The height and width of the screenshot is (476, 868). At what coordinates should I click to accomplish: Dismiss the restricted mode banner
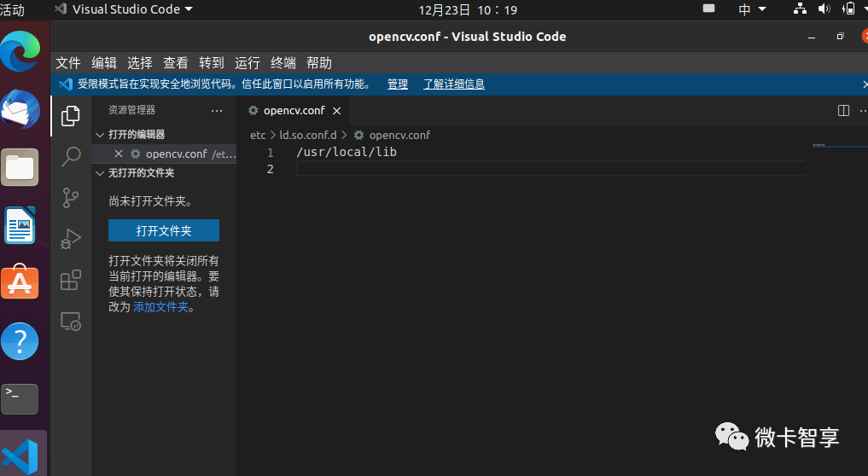pos(865,84)
